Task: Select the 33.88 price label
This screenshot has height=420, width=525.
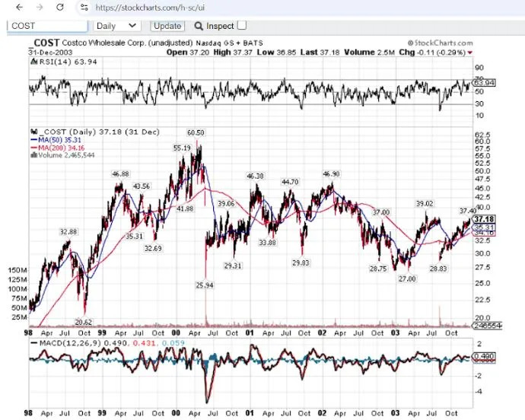Action: tap(267, 242)
